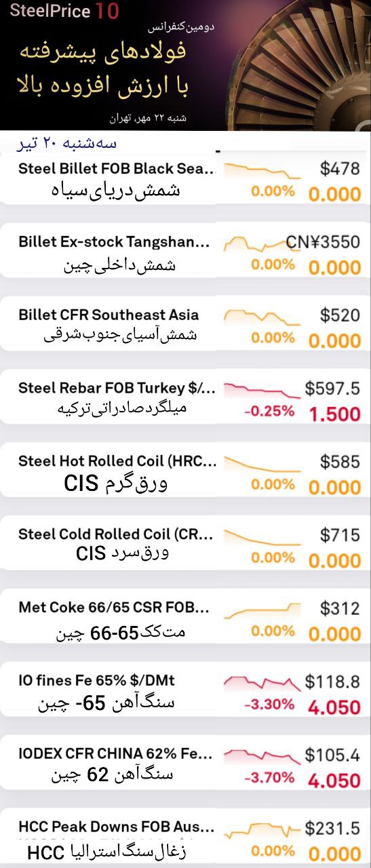Viewport: 371px width, 868px height.
Task: Tap the SteelPrice 10 logo
Action: [x=64, y=11]
